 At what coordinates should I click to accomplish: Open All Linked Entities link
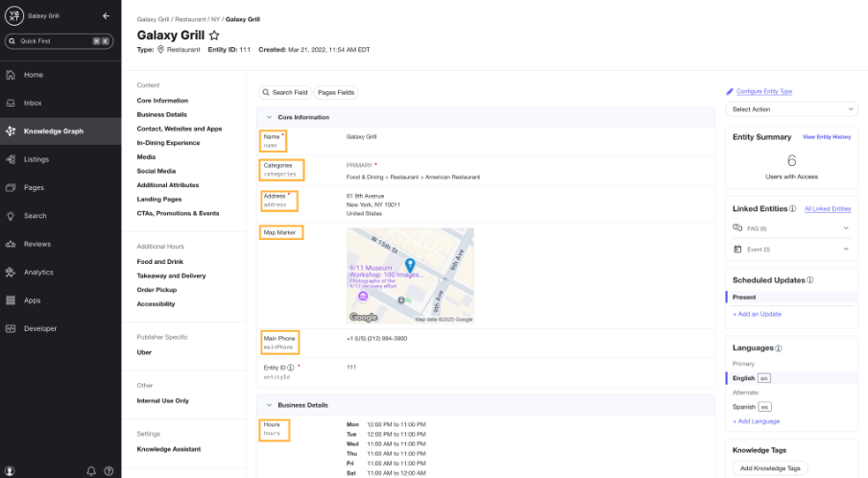tap(828, 208)
